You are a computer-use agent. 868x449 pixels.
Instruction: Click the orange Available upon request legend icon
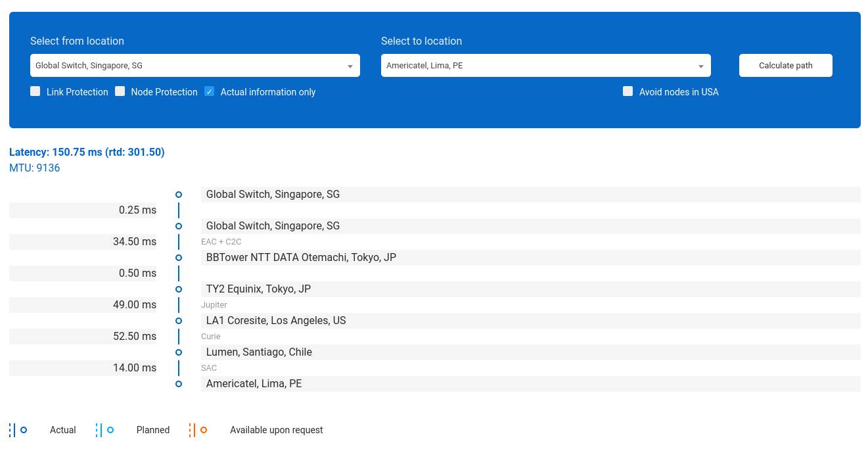pyautogui.click(x=198, y=430)
